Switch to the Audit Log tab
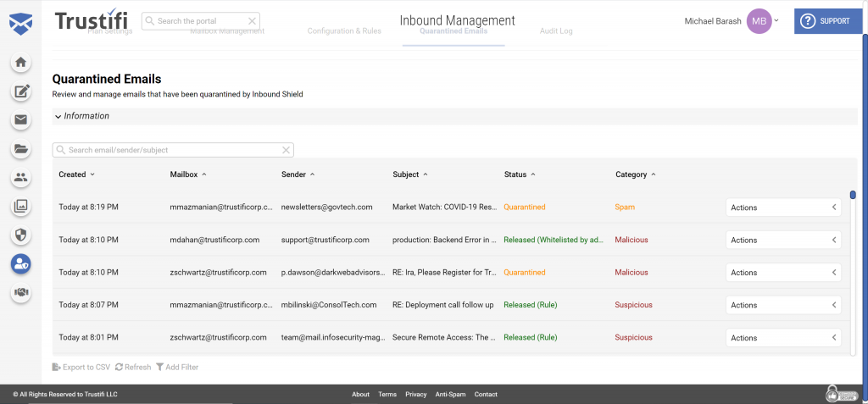This screenshot has height=404, width=868. [556, 31]
